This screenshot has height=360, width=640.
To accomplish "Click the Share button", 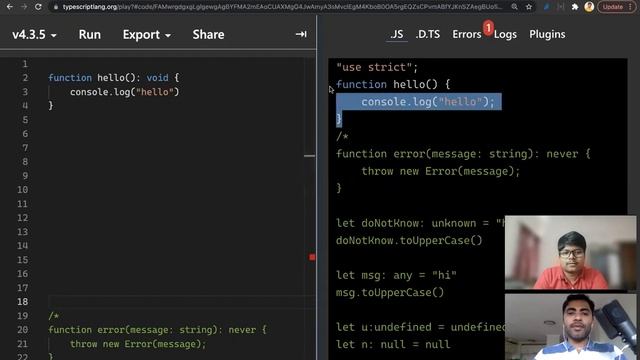I will click(x=208, y=35).
